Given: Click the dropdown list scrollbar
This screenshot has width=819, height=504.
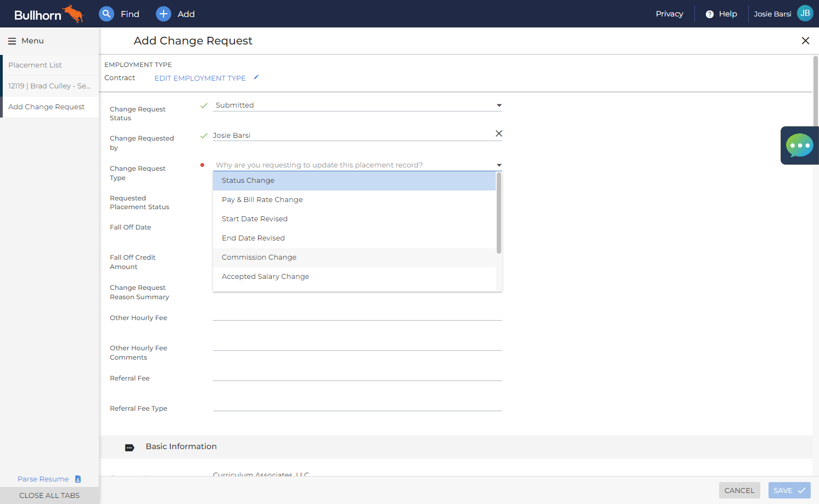Looking at the screenshot, I should [x=499, y=213].
